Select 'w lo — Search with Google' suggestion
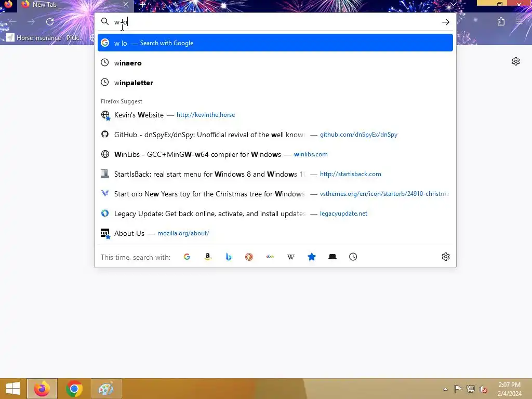This screenshot has height=399, width=532. (275, 43)
